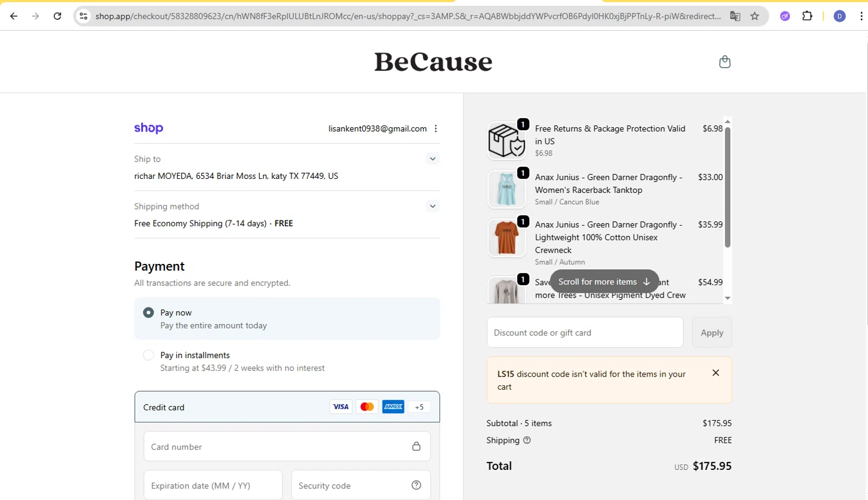The height and width of the screenshot is (500, 868).
Task: Focus the Expiration date field
Action: pyautogui.click(x=213, y=485)
